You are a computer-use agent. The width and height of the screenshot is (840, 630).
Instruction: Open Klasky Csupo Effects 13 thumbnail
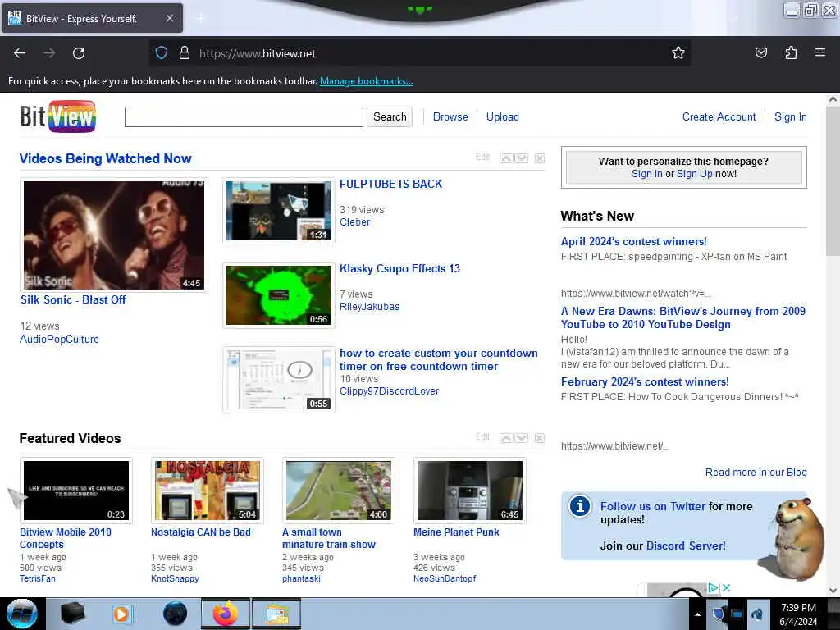pos(279,295)
